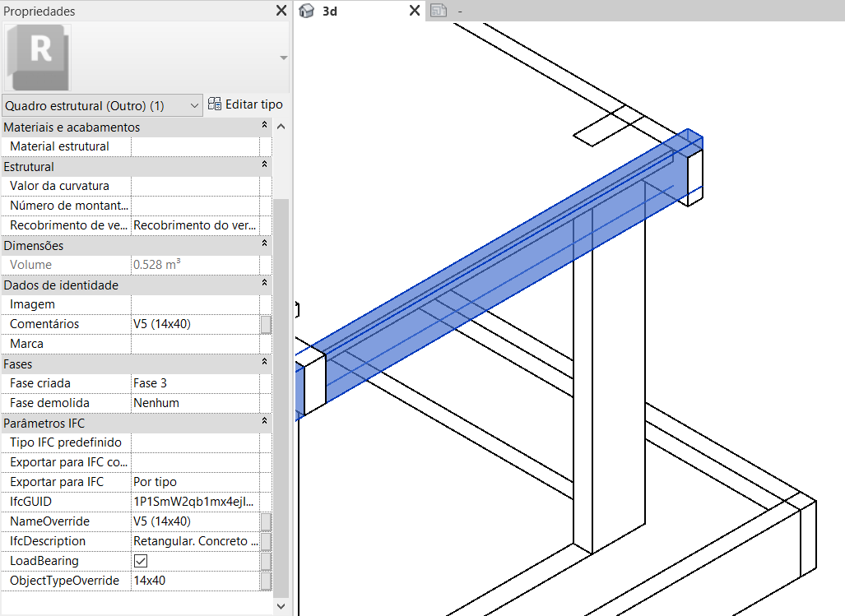Click the properties scrollbar up arrow

click(x=281, y=127)
